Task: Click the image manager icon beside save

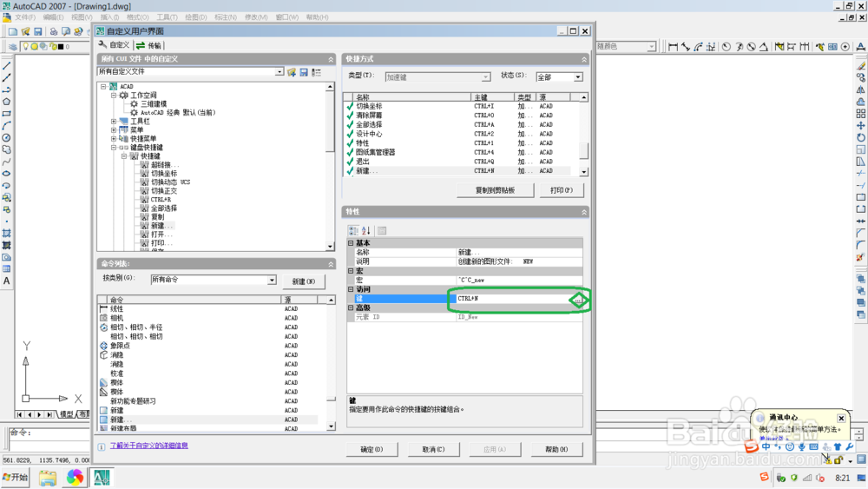Action: pyautogui.click(x=317, y=73)
